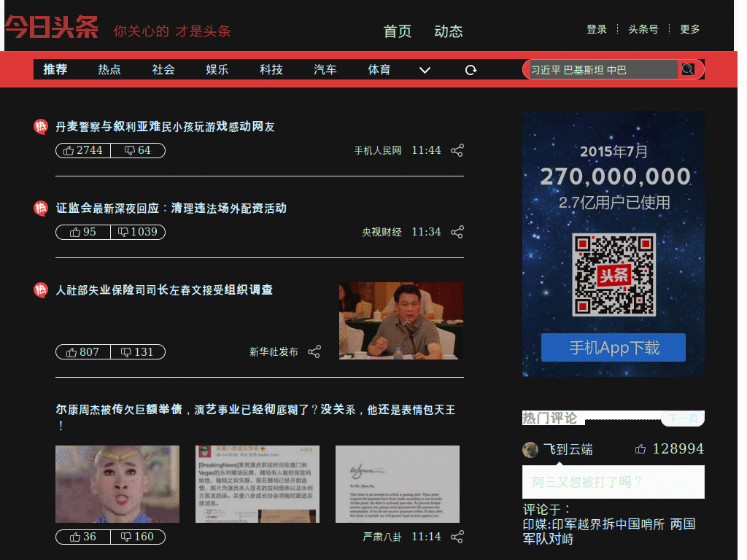The width and height of the screenshot is (747, 560).
Task: Click the 严肃八卦 source name
Action: (382, 537)
